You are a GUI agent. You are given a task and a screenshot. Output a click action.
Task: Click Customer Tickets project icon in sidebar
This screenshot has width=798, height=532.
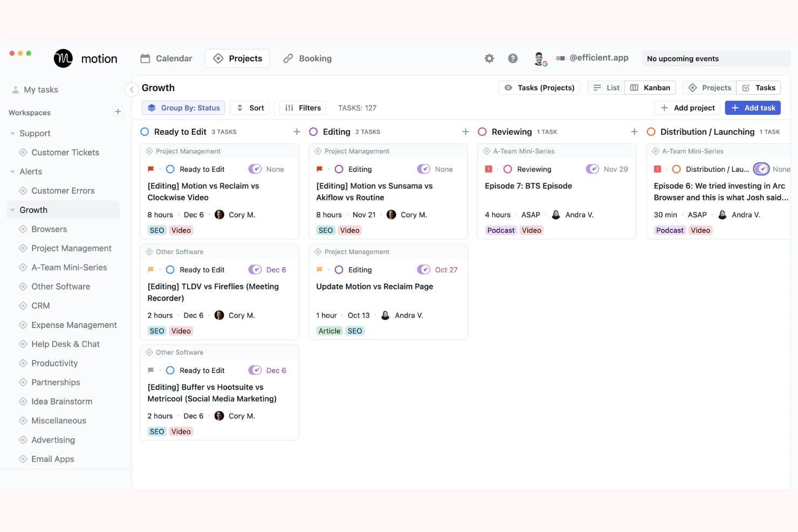click(x=23, y=153)
